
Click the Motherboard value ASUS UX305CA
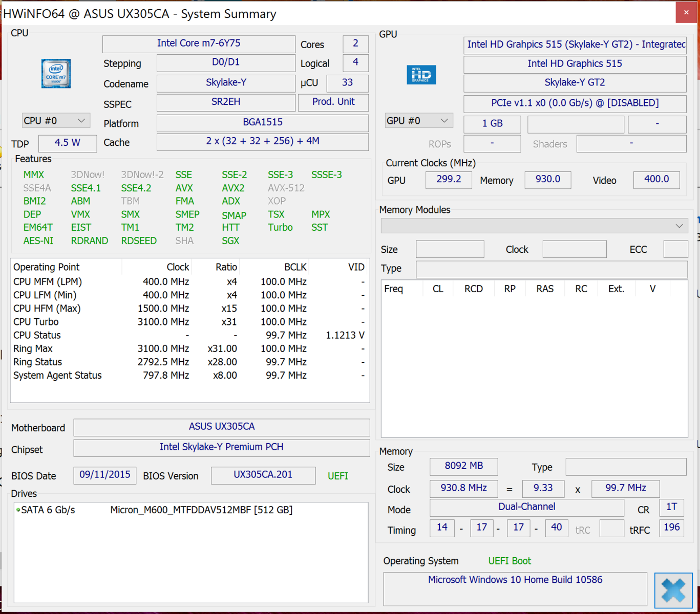pyautogui.click(x=222, y=427)
